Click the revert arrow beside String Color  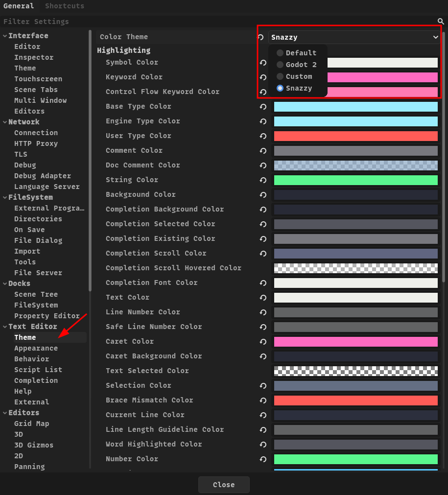pyautogui.click(x=263, y=180)
